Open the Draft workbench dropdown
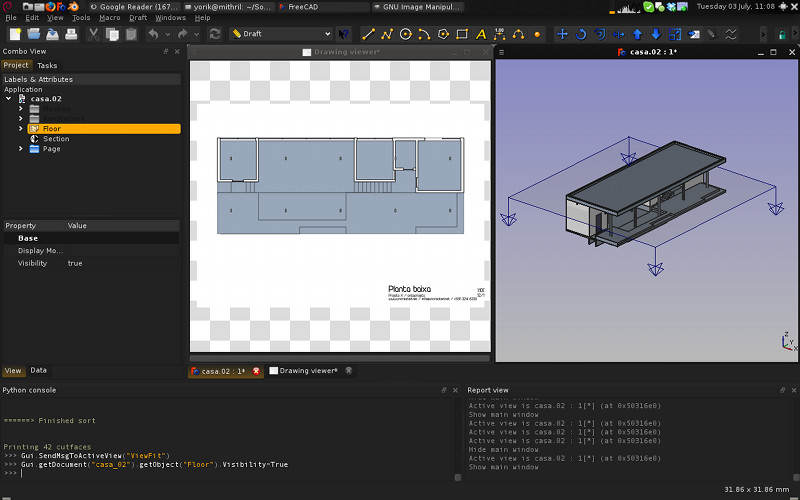The image size is (800, 500). (281, 34)
